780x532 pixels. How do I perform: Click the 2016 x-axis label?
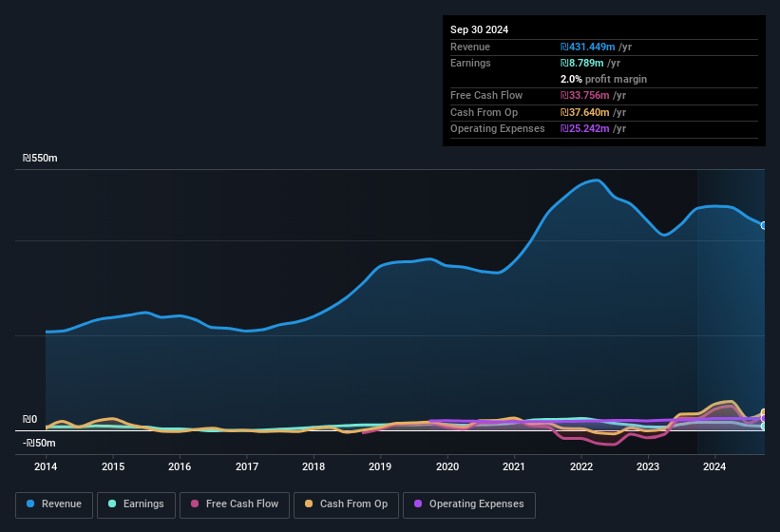pyautogui.click(x=180, y=466)
